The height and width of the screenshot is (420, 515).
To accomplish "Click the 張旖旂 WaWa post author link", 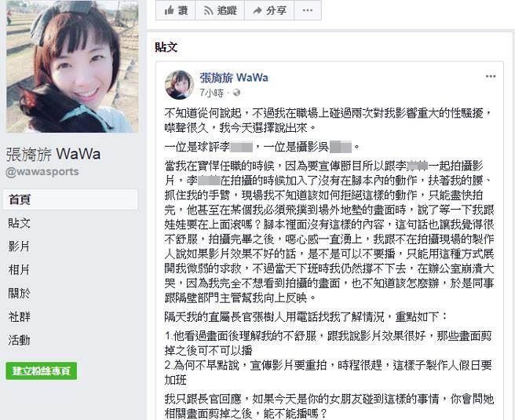I will pyautogui.click(x=234, y=78).
